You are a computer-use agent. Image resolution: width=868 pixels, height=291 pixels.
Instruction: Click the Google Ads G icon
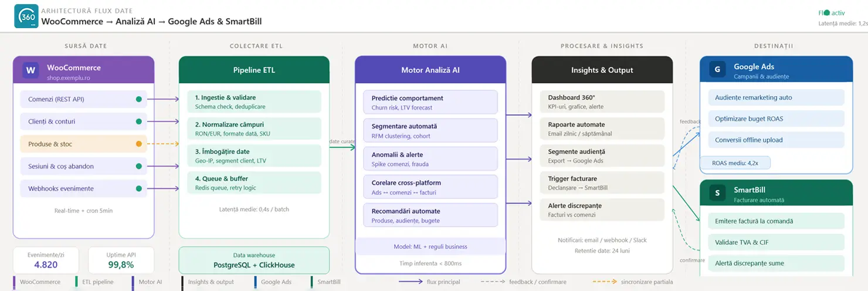pos(717,70)
